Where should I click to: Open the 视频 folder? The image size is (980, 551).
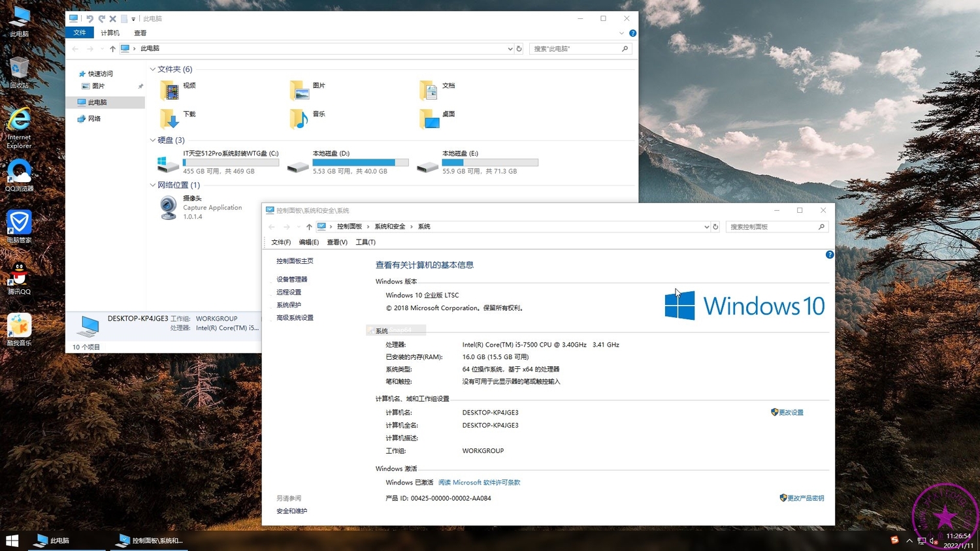[x=178, y=90]
